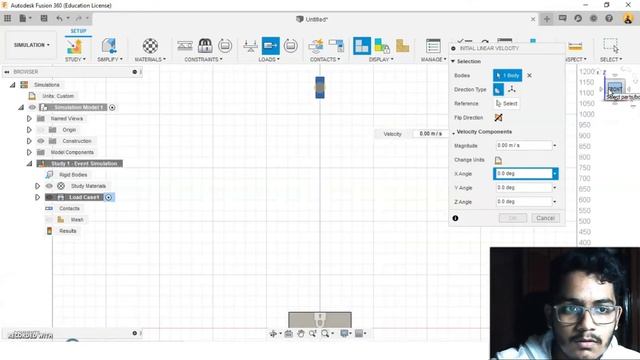Select the second Contacts tool icon
This screenshot has height=360, width=640.
(x=336, y=46)
